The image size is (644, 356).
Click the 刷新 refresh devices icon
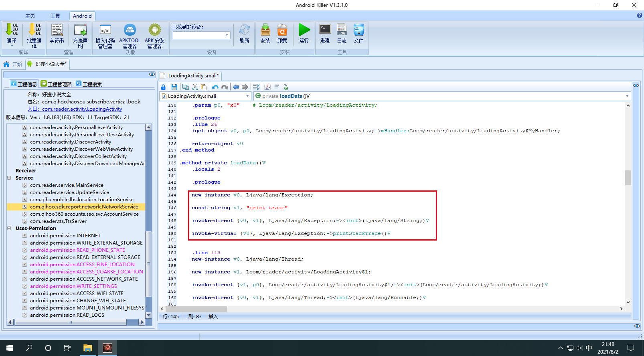[244, 30]
